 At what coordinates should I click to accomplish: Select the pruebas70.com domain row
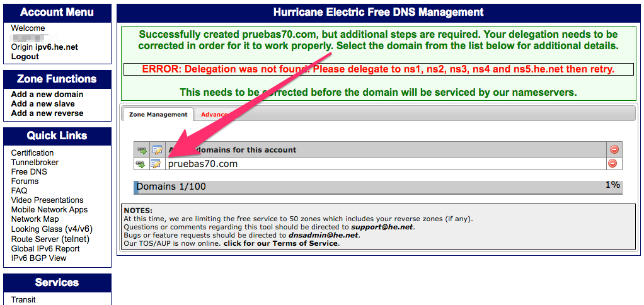click(386, 164)
